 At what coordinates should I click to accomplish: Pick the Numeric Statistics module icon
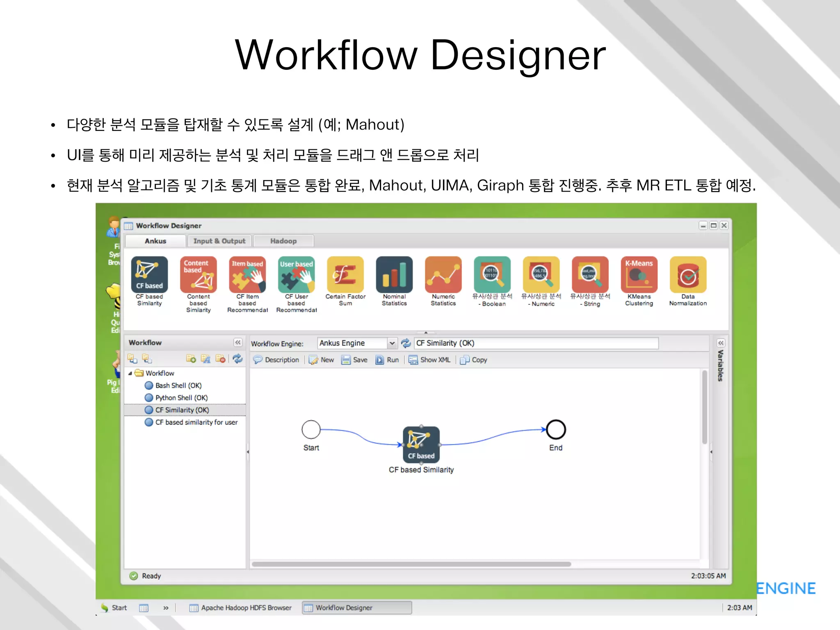(443, 274)
